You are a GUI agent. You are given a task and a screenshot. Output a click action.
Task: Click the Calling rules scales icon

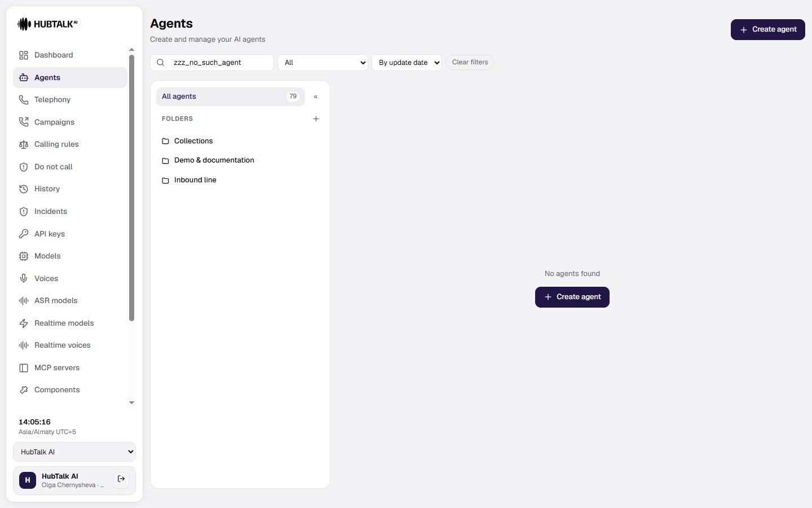coord(24,144)
